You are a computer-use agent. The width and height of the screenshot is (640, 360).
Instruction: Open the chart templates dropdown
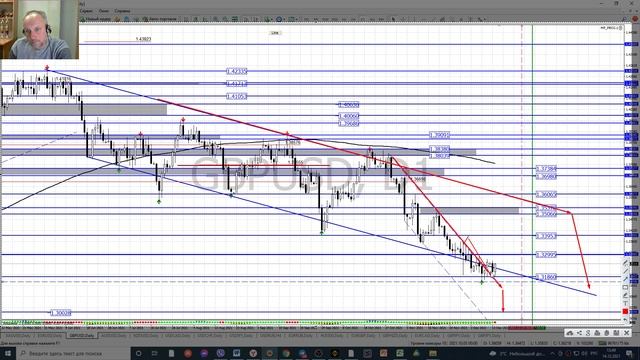[x=292, y=19]
